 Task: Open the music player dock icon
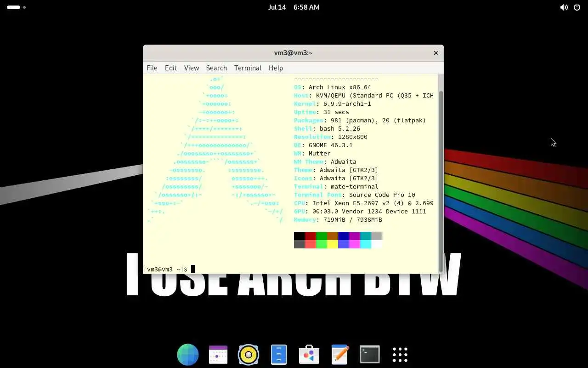[249, 355]
